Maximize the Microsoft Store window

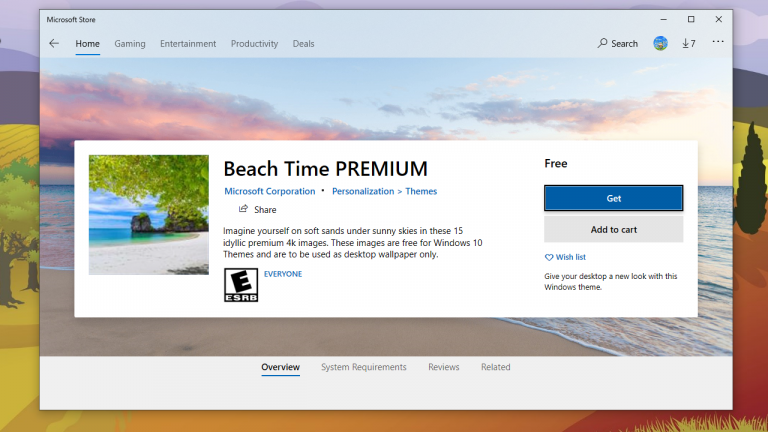[691, 20]
